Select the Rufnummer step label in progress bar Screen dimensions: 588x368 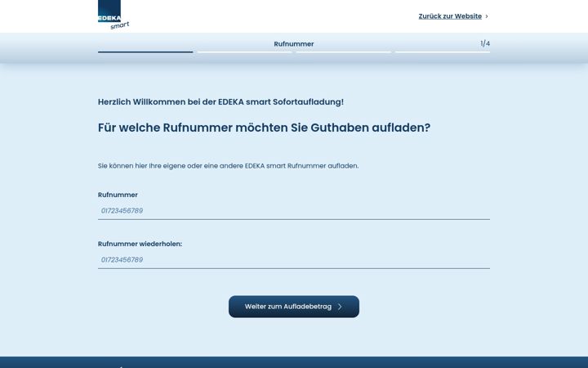(x=294, y=44)
